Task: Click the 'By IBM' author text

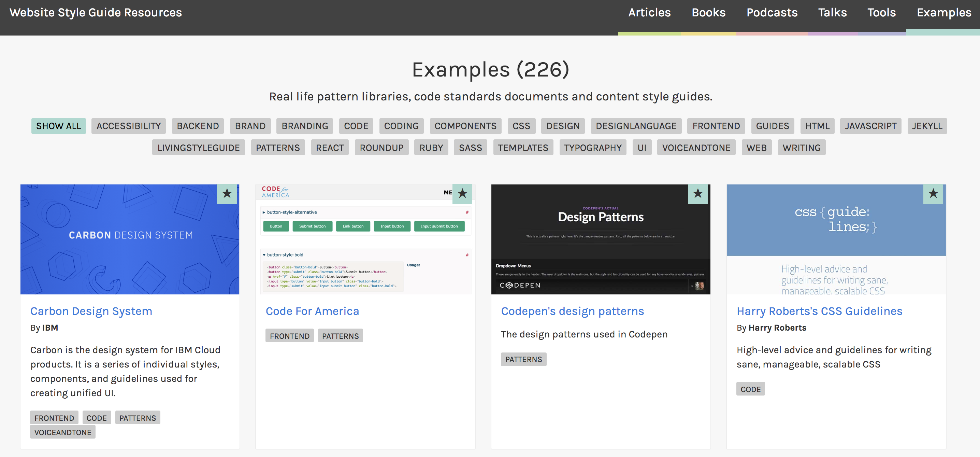Action: tap(44, 328)
